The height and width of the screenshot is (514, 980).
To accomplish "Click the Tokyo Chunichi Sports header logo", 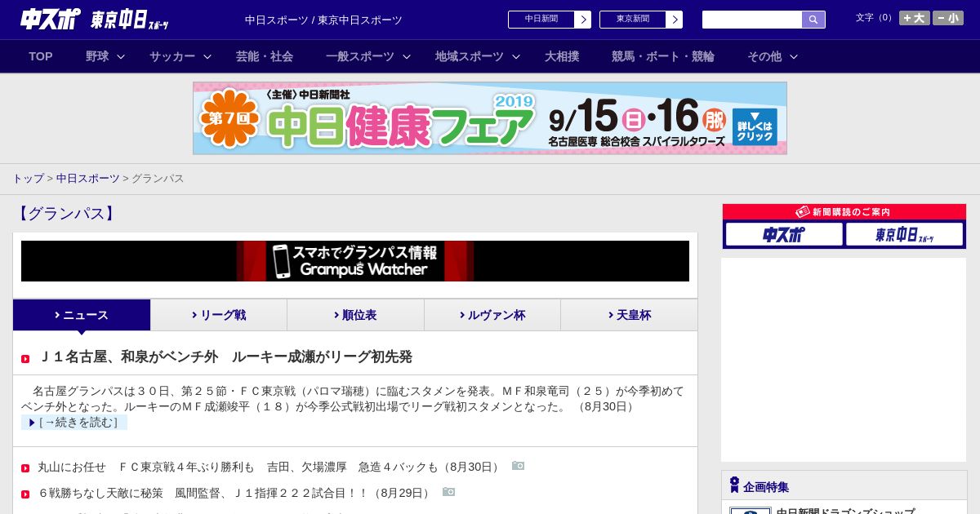I will pos(130,20).
